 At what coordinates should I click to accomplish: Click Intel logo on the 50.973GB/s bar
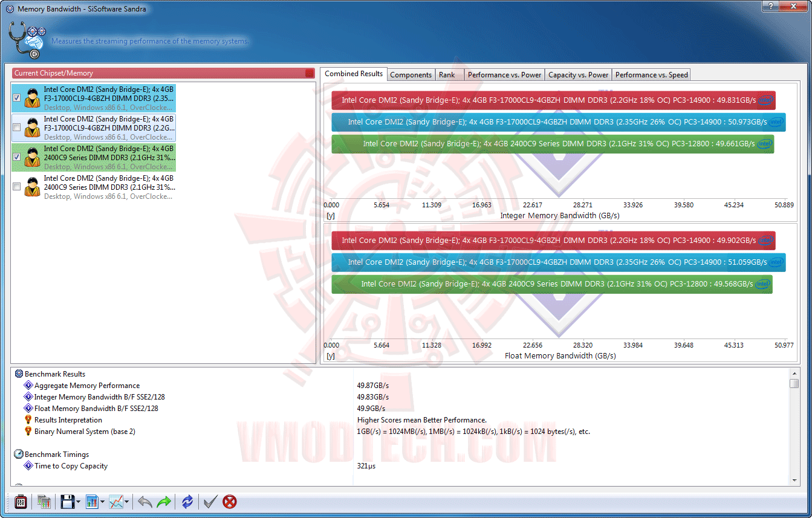[777, 122]
